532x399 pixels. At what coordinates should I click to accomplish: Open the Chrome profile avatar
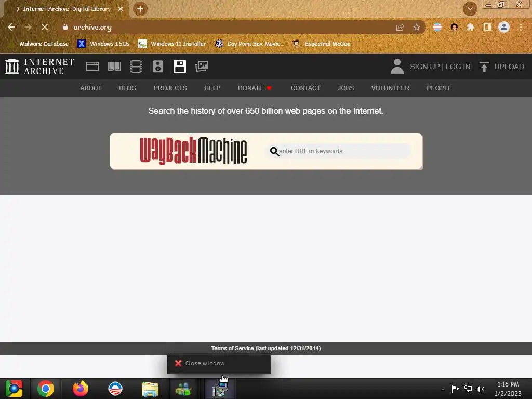504,27
